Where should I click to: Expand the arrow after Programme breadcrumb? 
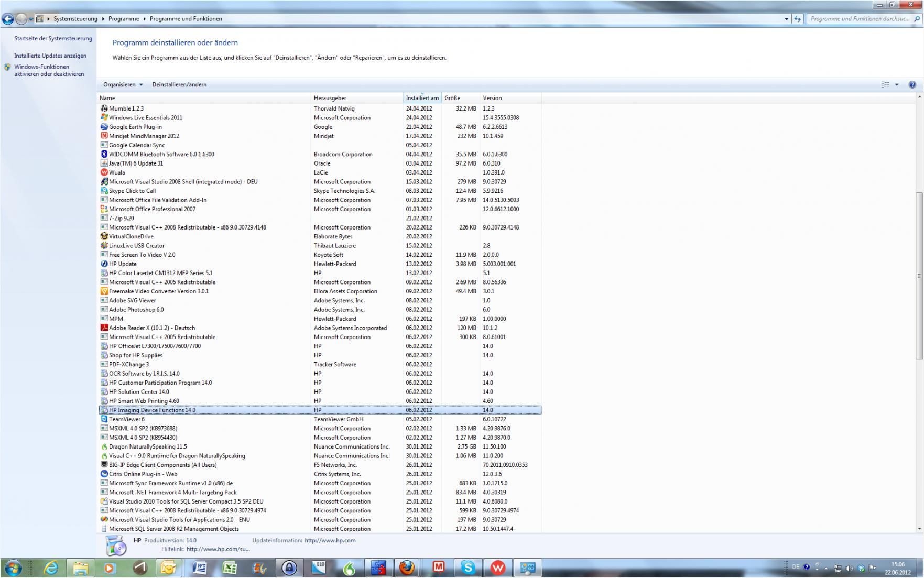[x=145, y=19]
